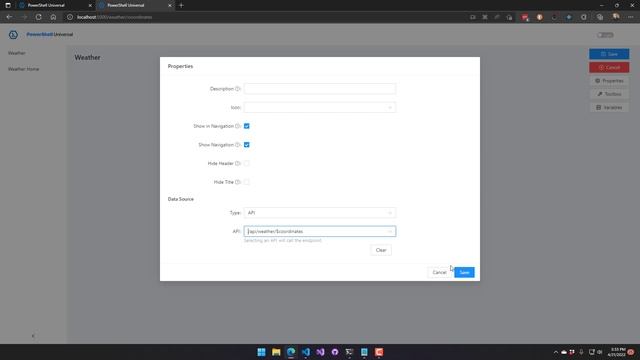This screenshot has width=640, height=360.
Task: Click the help icon beside Hide Title
Action: [238, 182]
